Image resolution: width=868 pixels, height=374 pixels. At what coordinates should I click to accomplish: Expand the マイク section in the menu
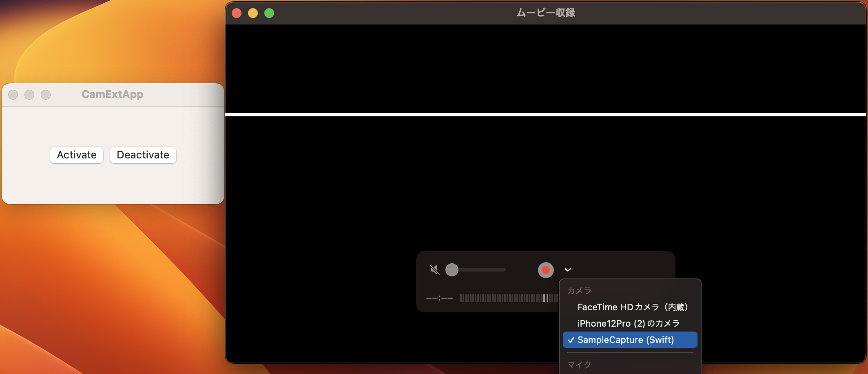coord(578,365)
